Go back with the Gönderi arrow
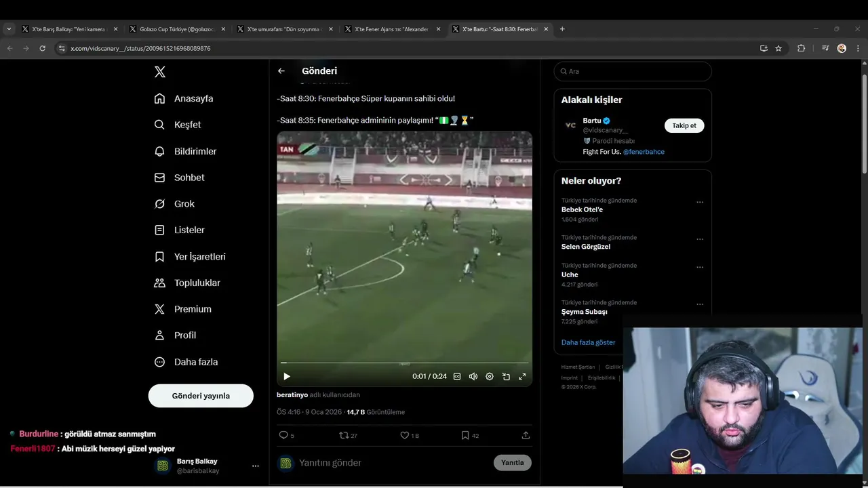 click(x=281, y=70)
